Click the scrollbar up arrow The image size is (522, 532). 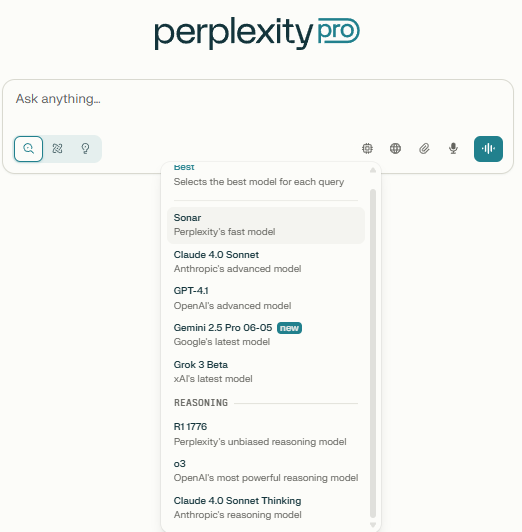coord(373,170)
